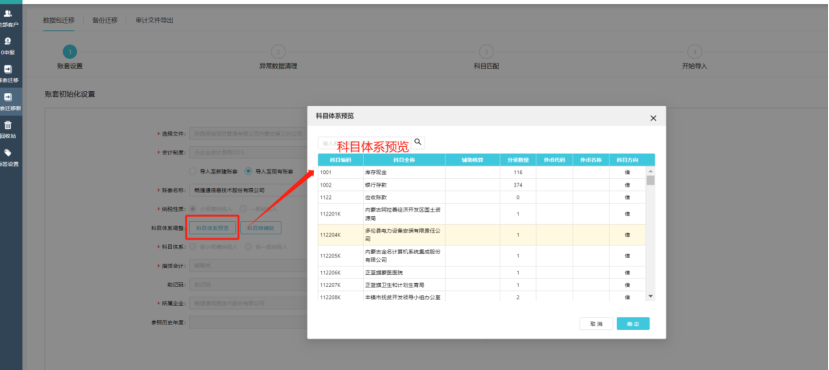Click the search magnifier icon in the dialog

click(418, 142)
